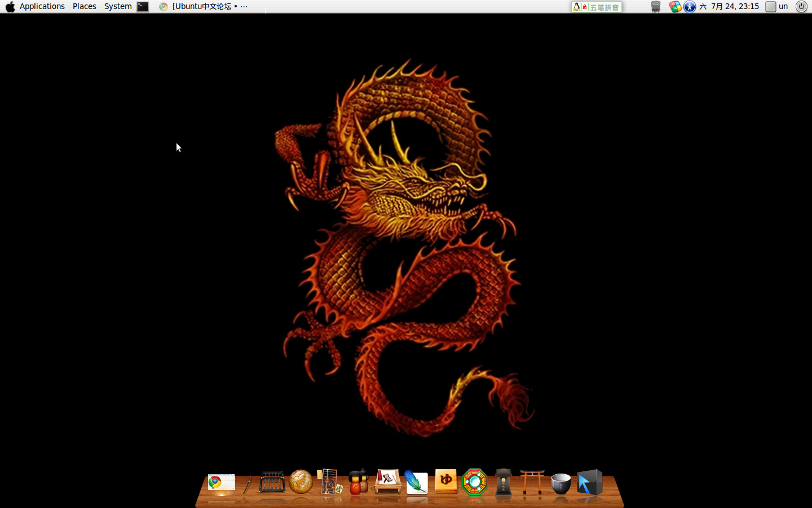Image resolution: width=812 pixels, height=508 pixels.
Task: Click the red abacus with notes icon
Action: 330,482
